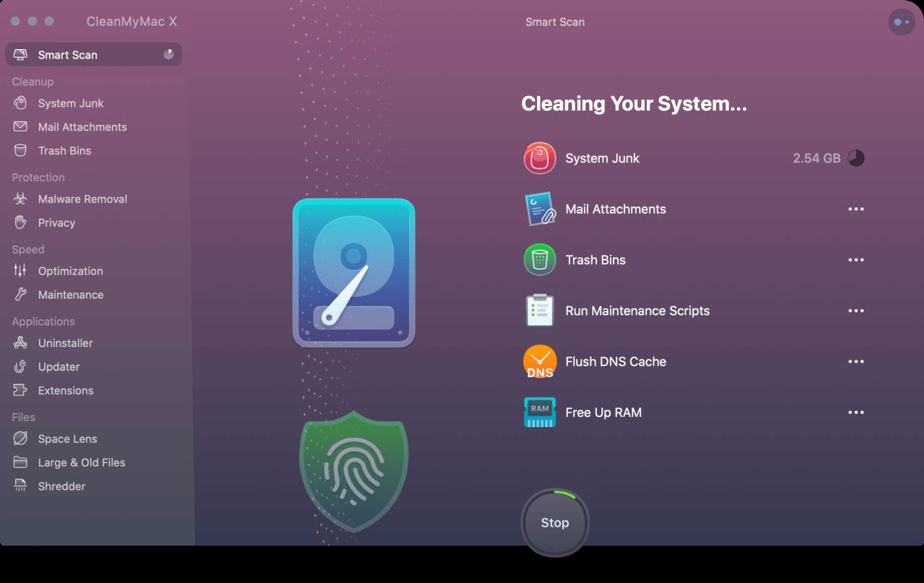Click the 2.54 GB size value
The height and width of the screenshot is (583, 924).
tap(816, 158)
